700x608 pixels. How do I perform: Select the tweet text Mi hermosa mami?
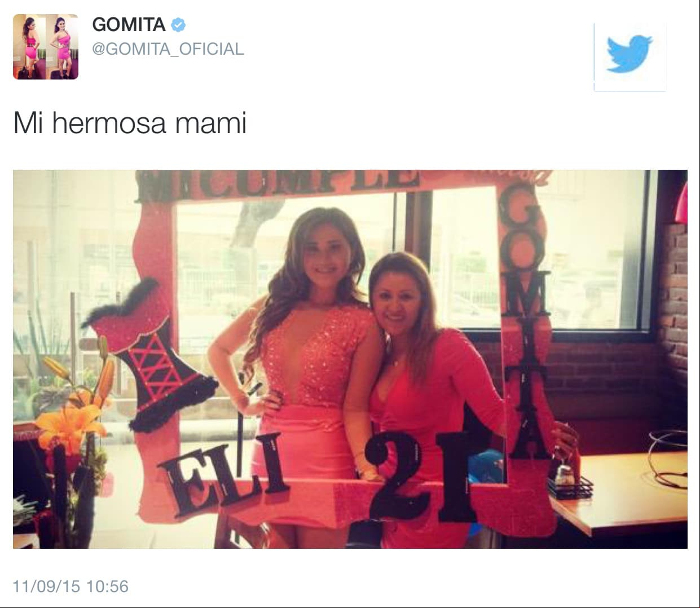(x=130, y=122)
